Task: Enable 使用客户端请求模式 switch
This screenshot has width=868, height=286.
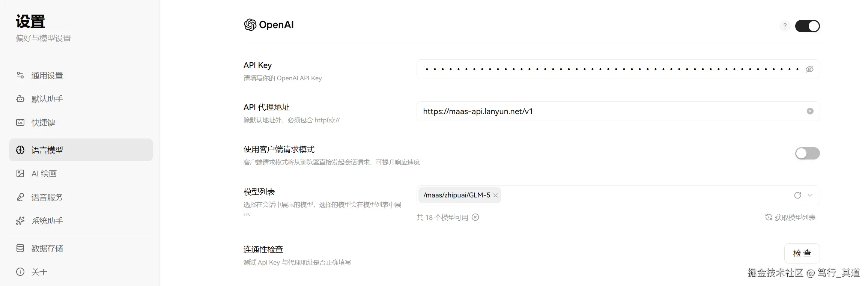Action: pos(807,153)
